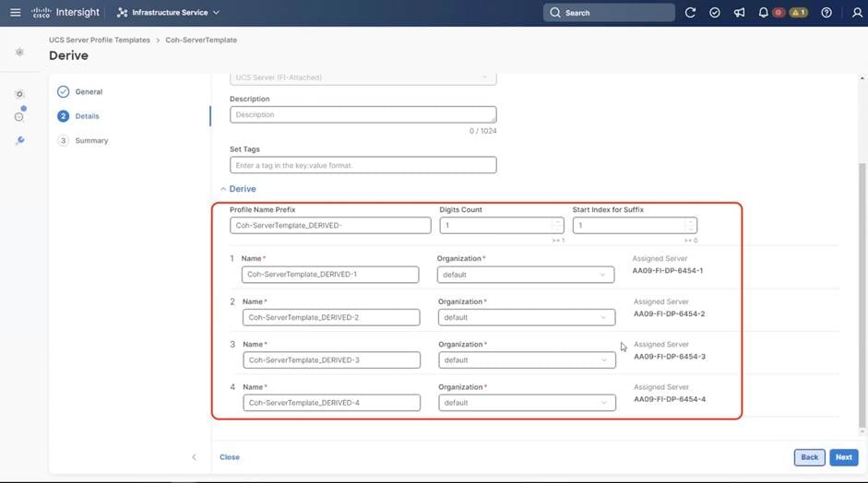Click assigned server AA09-FI-DP-6454-3 text
868x483 pixels.
[670, 357]
